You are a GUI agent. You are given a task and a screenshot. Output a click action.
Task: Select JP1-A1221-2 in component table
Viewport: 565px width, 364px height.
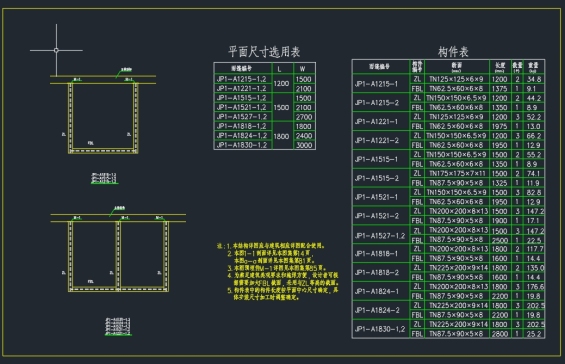click(377, 140)
